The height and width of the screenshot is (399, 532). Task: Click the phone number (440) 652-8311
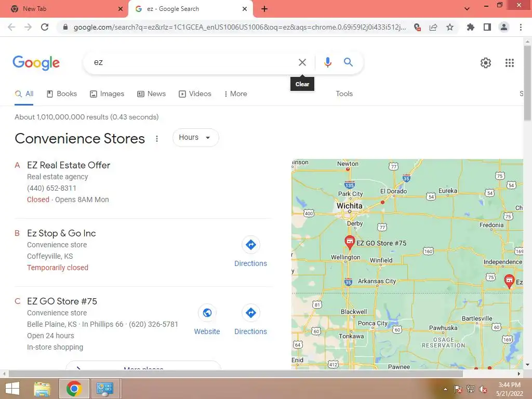point(51,188)
